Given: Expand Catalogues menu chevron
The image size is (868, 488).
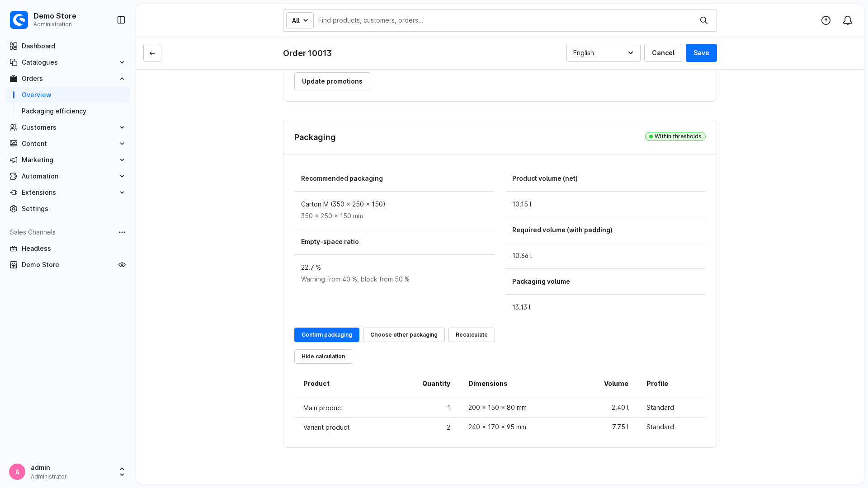Looking at the screenshot, I should coord(122,62).
